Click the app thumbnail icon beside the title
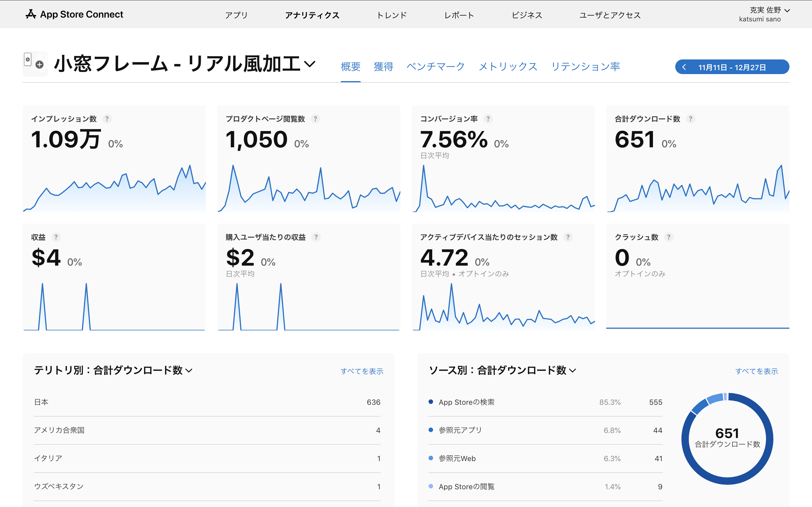Image resolution: width=812 pixels, height=507 pixels. click(x=35, y=64)
